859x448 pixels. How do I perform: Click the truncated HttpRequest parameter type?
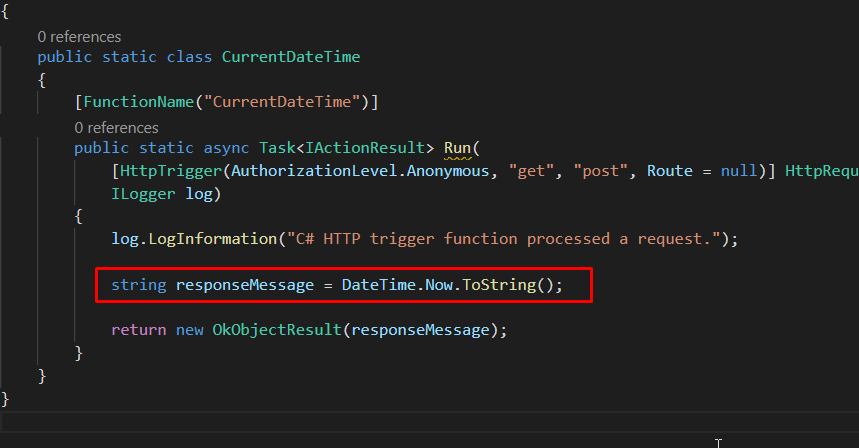pos(822,171)
